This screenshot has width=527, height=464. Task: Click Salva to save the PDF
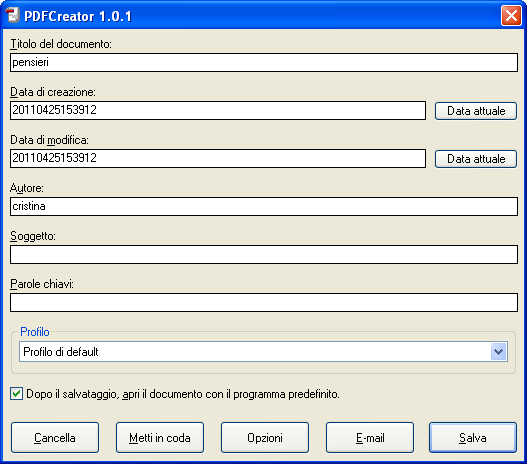[x=473, y=438]
